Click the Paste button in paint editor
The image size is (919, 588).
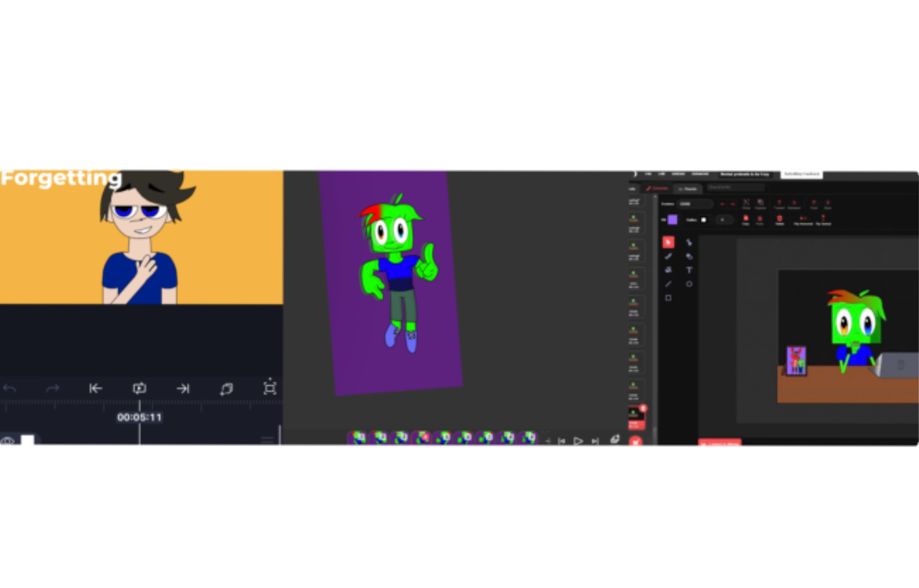tap(760, 220)
